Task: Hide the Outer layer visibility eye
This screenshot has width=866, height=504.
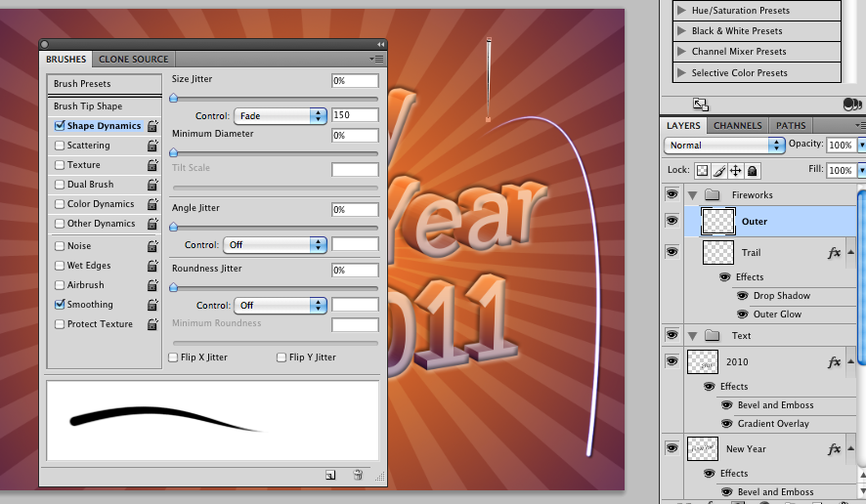Action: coord(671,221)
